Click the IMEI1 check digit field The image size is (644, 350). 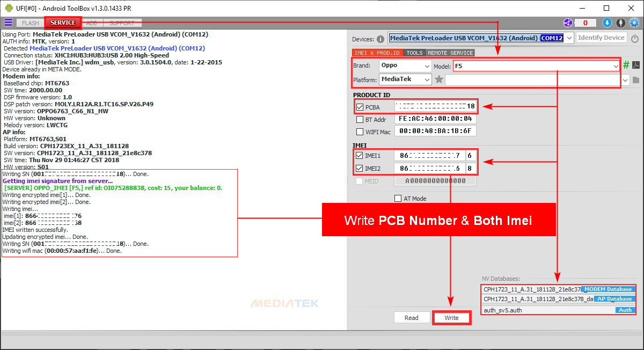[470, 155]
